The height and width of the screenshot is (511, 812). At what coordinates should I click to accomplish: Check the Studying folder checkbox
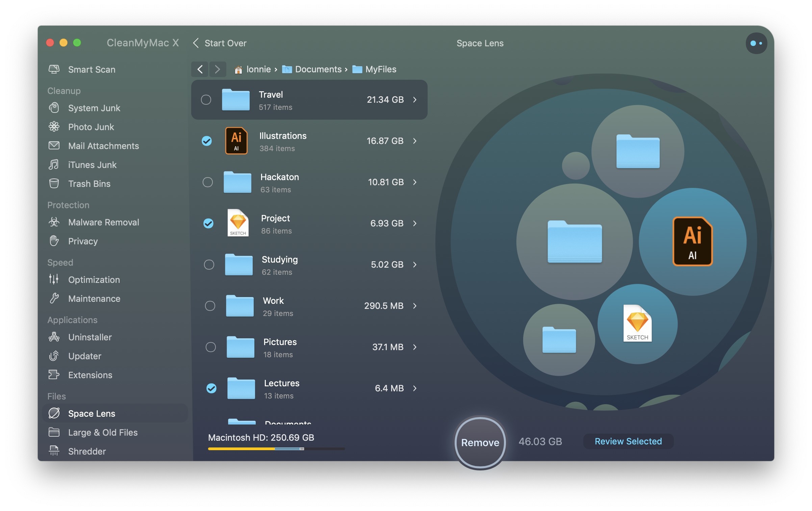click(x=209, y=265)
